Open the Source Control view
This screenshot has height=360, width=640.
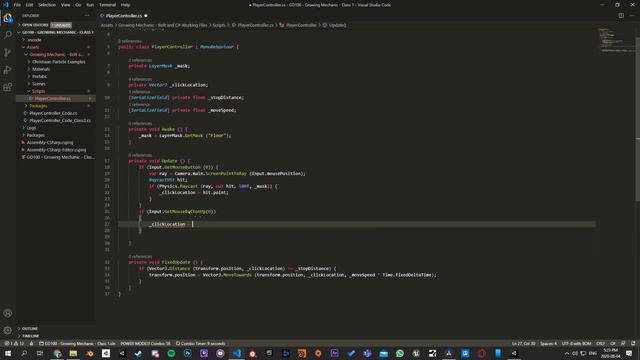click(7, 52)
